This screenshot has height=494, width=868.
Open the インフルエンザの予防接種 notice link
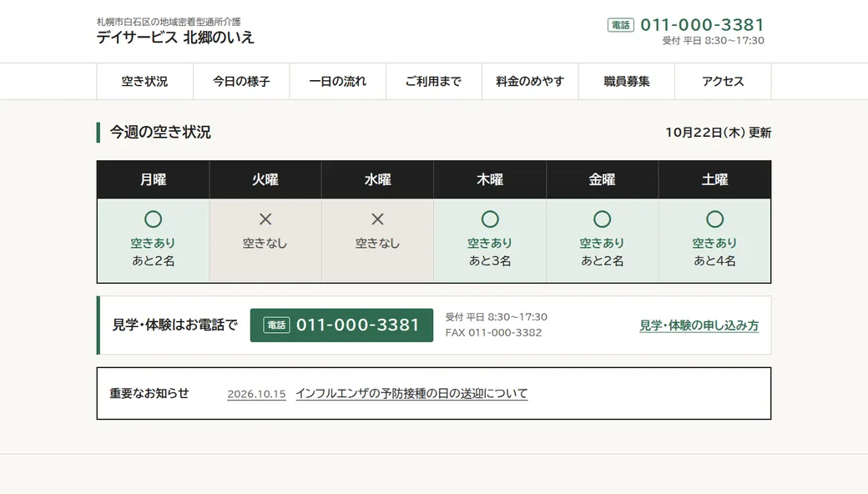(x=411, y=393)
